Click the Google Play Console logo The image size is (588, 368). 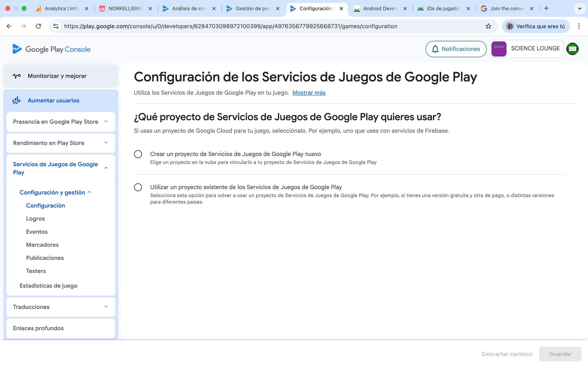(x=51, y=49)
